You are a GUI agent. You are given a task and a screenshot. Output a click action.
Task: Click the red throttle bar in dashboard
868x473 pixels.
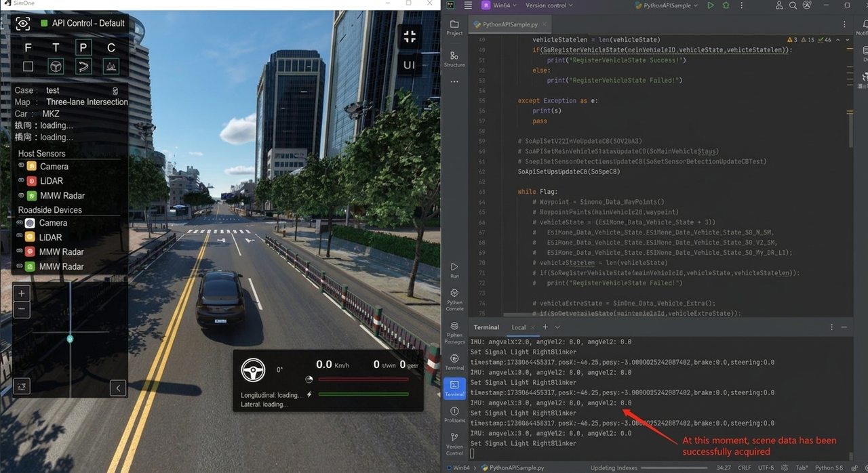point(363,379)
